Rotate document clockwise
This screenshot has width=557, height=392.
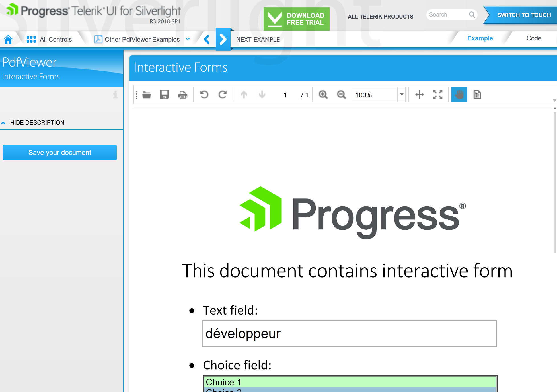pos(223,95)
